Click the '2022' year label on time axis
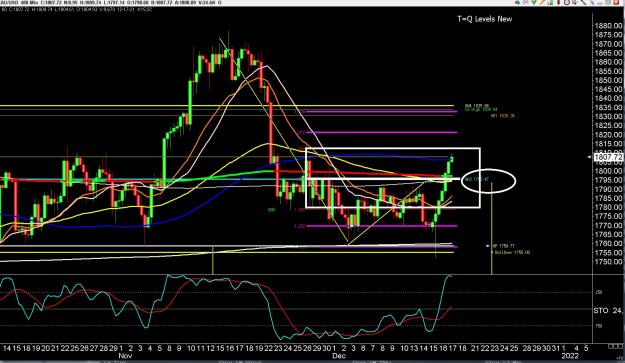Viewport: 625px width, 363px height. pyautogui.click(x=569, y=355)
